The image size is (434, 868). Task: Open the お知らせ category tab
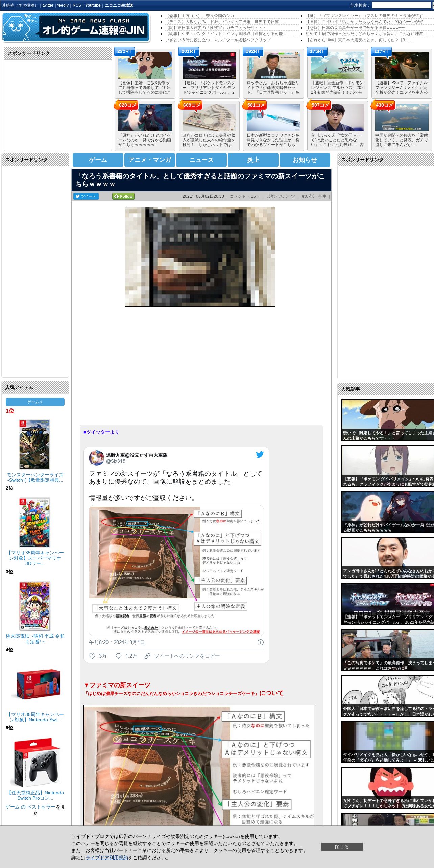coord(305,160)
